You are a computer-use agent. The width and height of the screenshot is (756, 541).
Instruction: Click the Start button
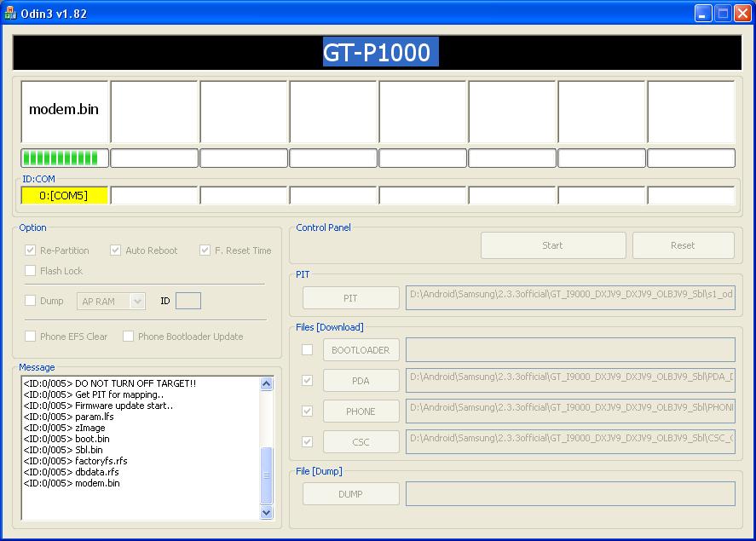tap(553, 245)
